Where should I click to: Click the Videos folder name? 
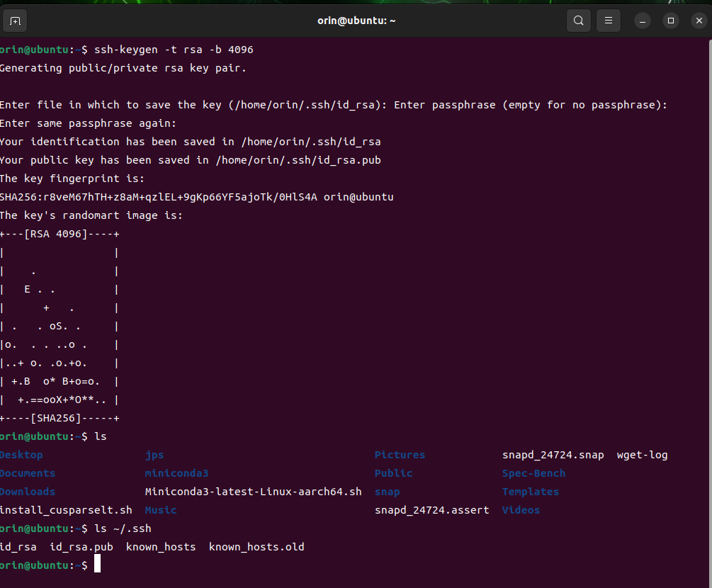(x=521, y=510)
